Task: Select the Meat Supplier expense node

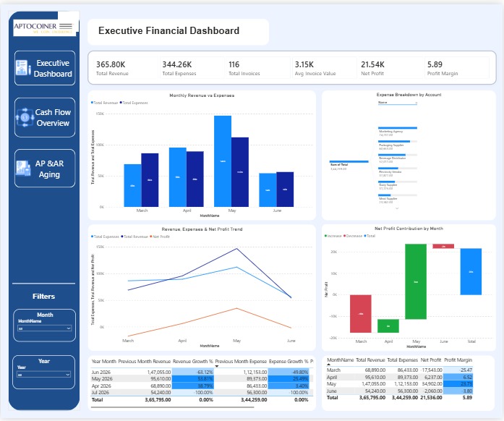Action: click(398, 198)
